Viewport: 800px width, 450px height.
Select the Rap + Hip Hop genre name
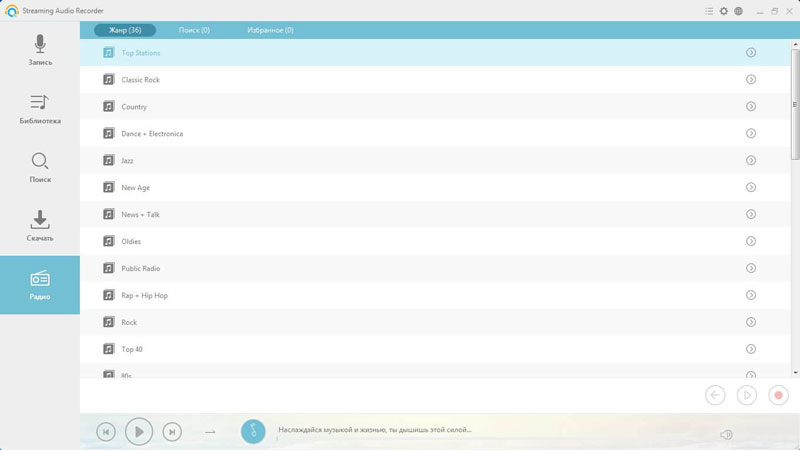point(144,296)
